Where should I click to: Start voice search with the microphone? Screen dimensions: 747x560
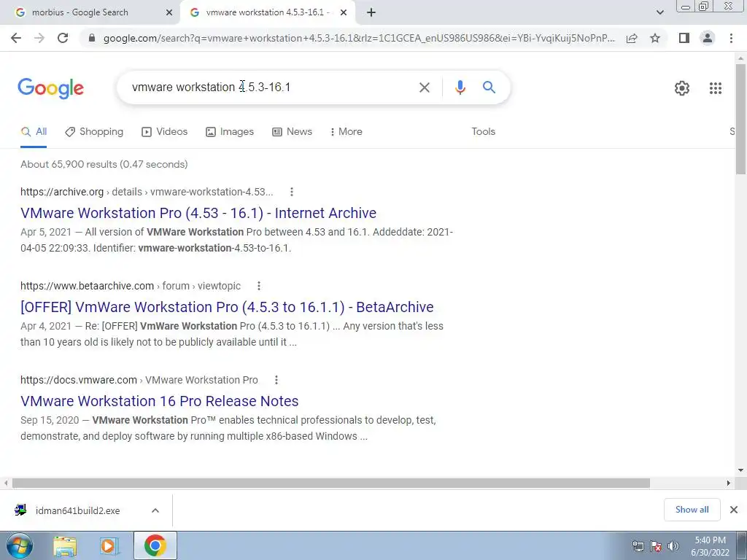coord(460,87)
